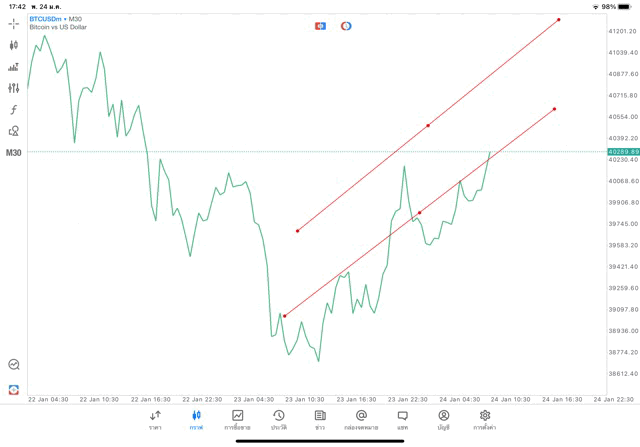
Task: Switch to the ราคา (Quotes) tab
Action: click(x=155, y=419)
